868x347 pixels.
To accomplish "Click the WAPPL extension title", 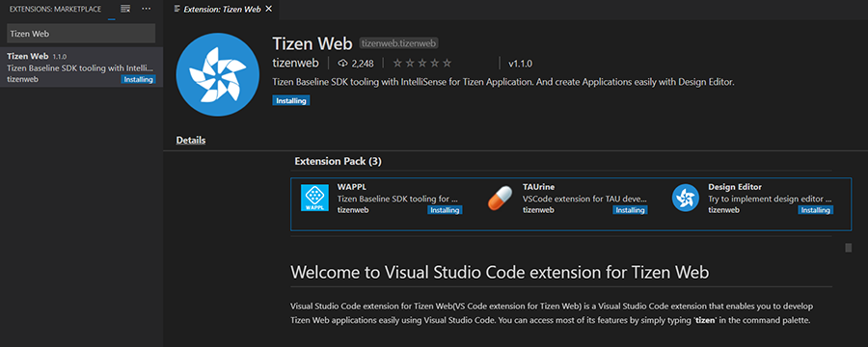I will pos(351,187).
